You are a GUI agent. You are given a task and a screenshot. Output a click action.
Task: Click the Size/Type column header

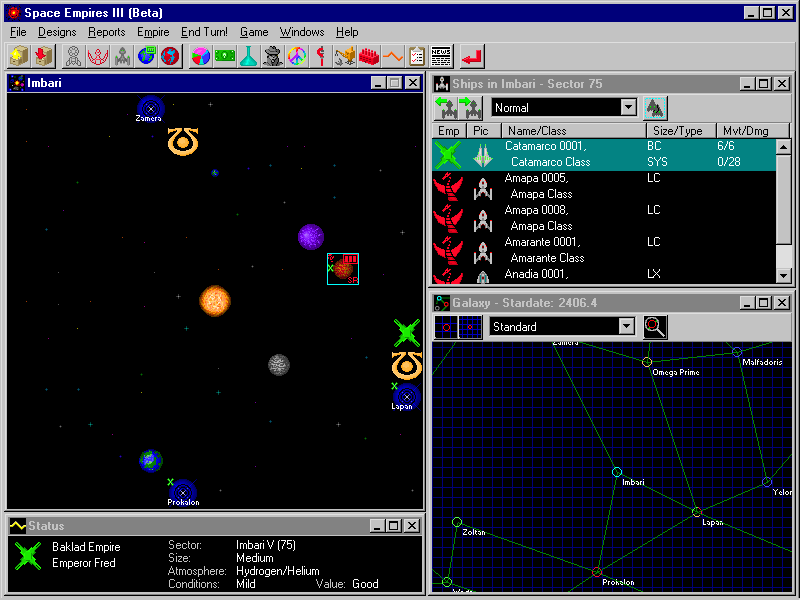[681, 131]
